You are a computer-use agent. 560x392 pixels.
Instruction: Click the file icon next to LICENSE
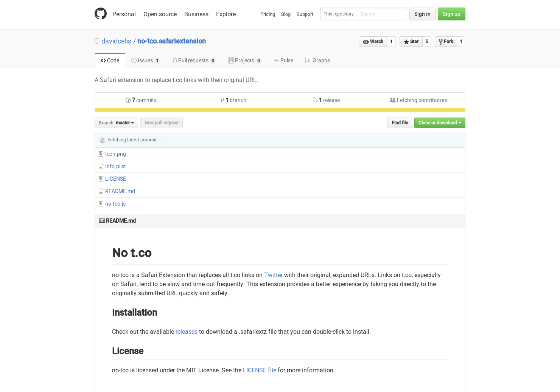(x=101, y=179)
